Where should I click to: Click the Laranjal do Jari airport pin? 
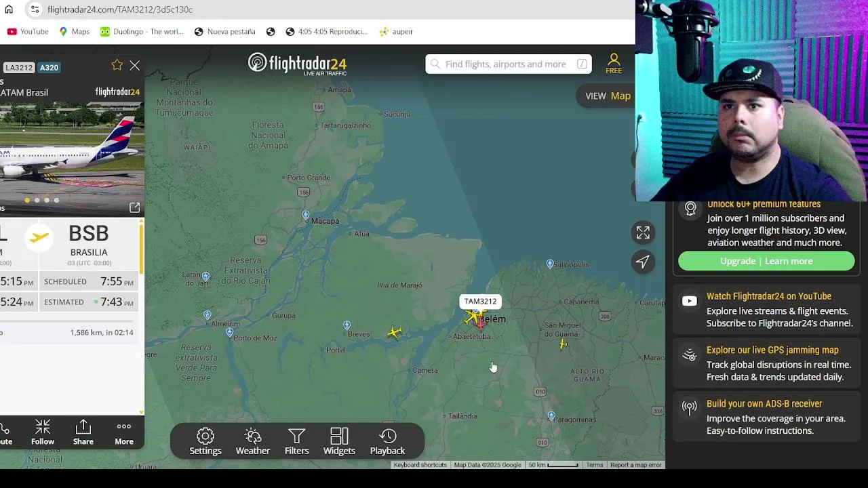click(205, 277)
